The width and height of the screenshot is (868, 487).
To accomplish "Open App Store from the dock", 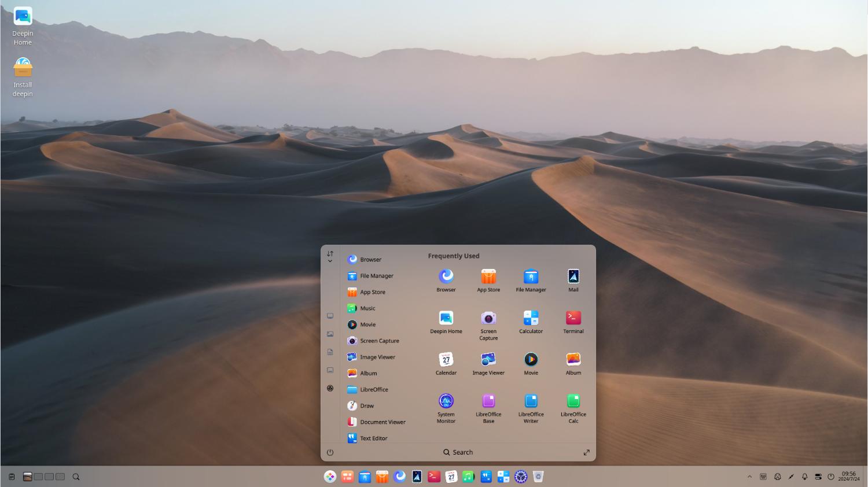I will [382, 477].
